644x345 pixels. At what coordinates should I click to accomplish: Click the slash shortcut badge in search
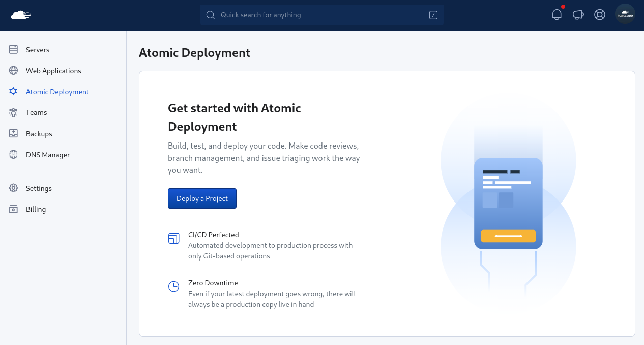coord(433,15)
